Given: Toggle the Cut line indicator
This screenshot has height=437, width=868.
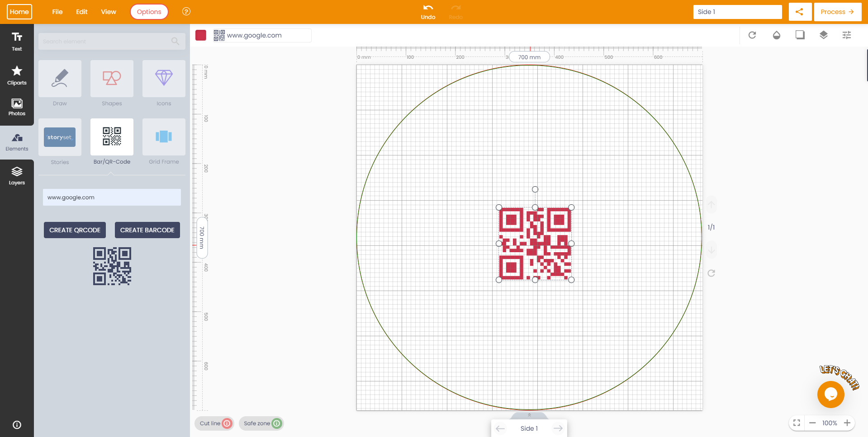Looking at the screenshot, I should 214,423.
